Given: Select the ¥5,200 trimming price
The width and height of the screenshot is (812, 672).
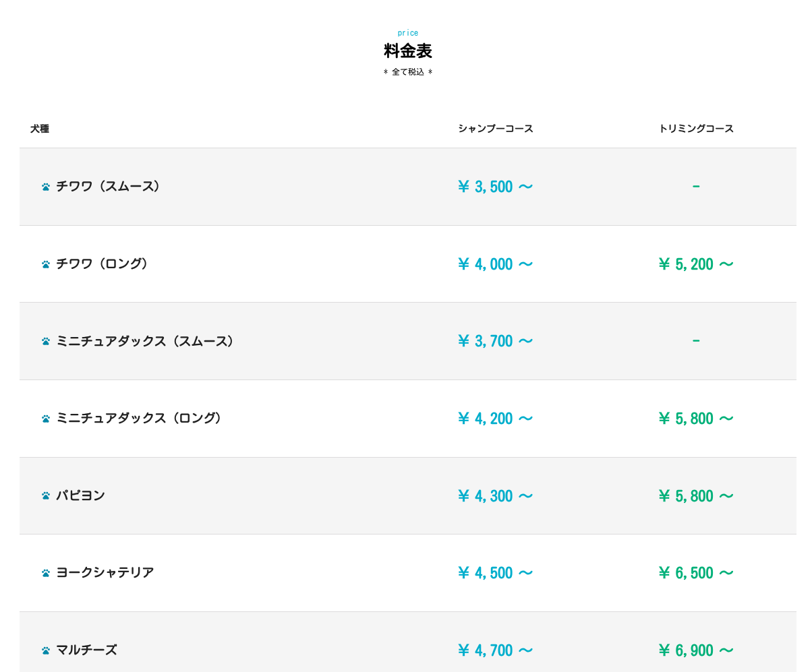Looking at the screenshot, I should [x=695, y=264].
